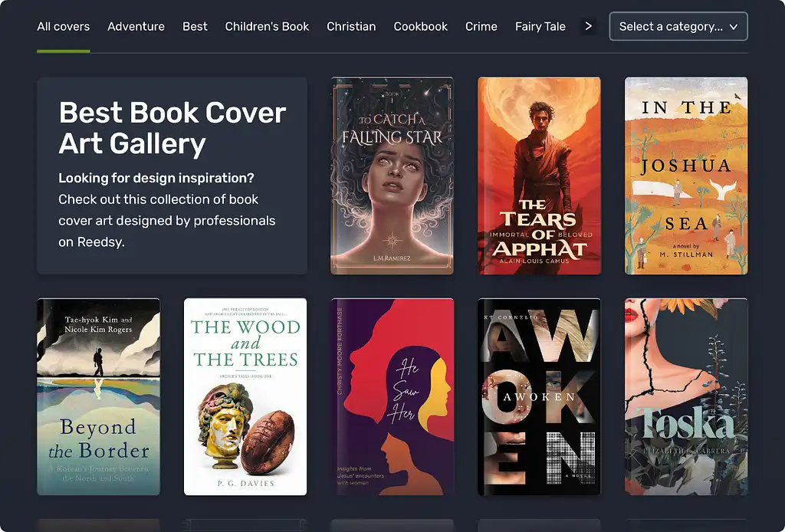
Task: Switch to the All covers tab
Action: [63, 26]
